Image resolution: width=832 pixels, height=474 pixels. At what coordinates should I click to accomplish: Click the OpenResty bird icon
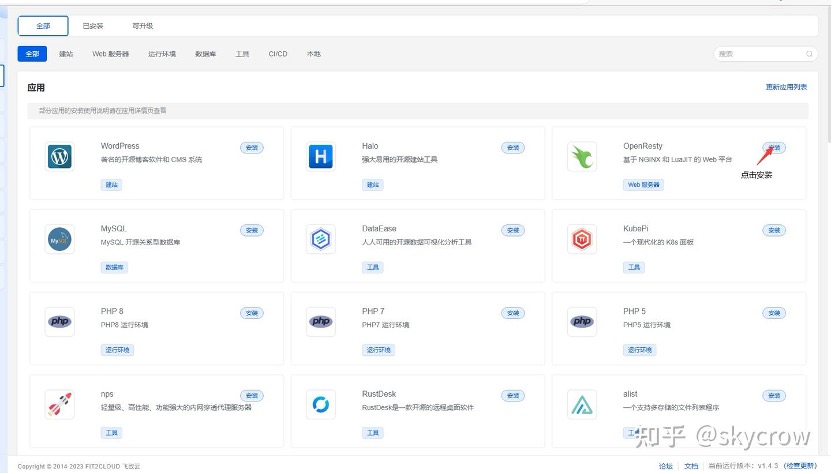pyautogui.click(x=582, y=157)
